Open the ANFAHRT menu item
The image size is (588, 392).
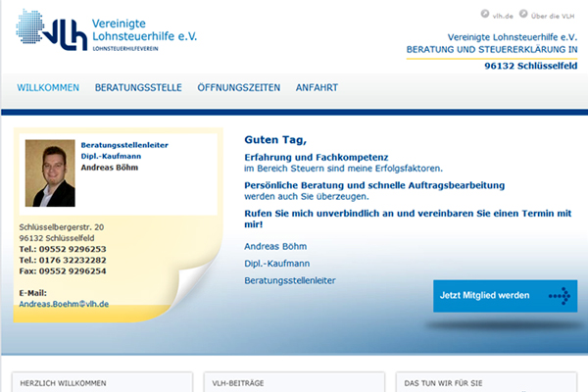(x=317, y=88)
